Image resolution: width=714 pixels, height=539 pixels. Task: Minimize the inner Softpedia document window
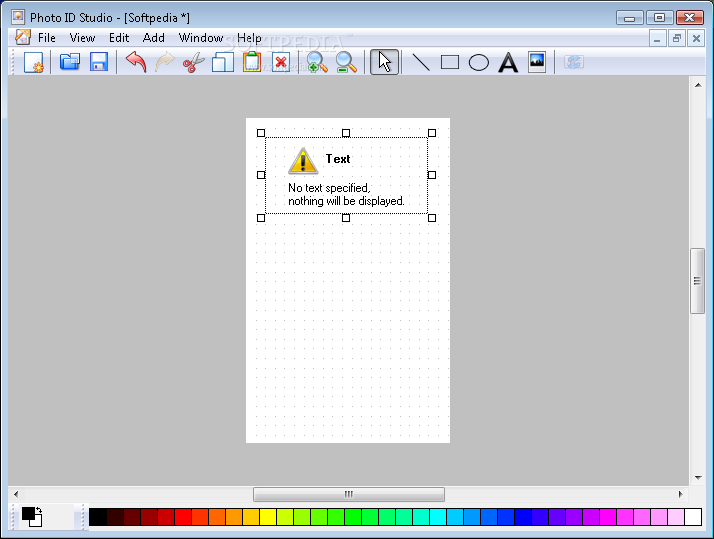pos(657,38)
